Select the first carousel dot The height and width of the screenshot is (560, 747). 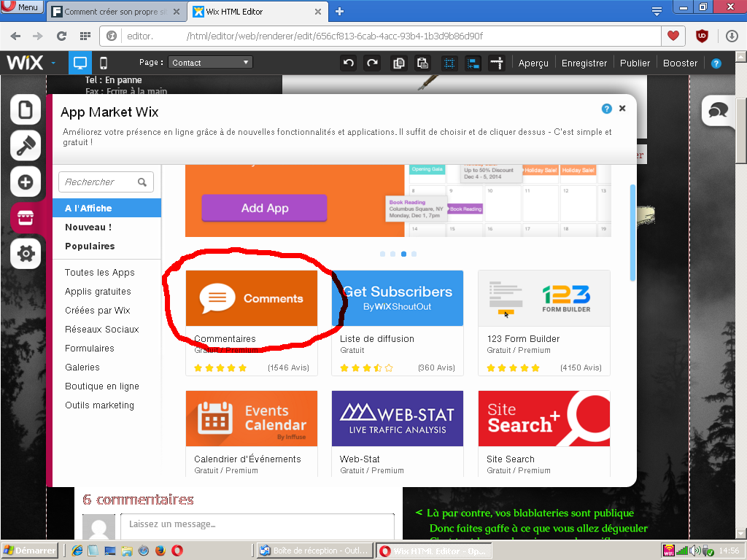point(382,254)
